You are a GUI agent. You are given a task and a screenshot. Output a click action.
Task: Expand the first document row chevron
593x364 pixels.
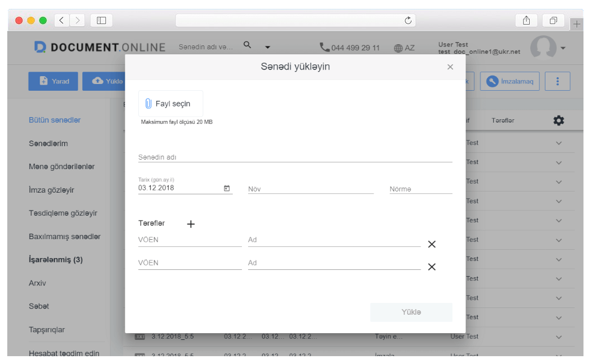(558, 143)
